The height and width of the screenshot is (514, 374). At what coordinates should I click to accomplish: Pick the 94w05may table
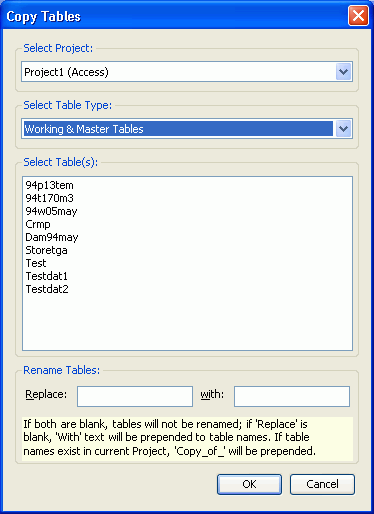click(x=51, y=211)
